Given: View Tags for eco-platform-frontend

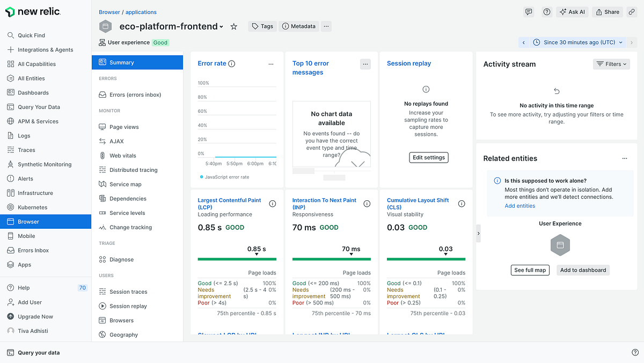Looking at the screenshot, I should (262, 26).
